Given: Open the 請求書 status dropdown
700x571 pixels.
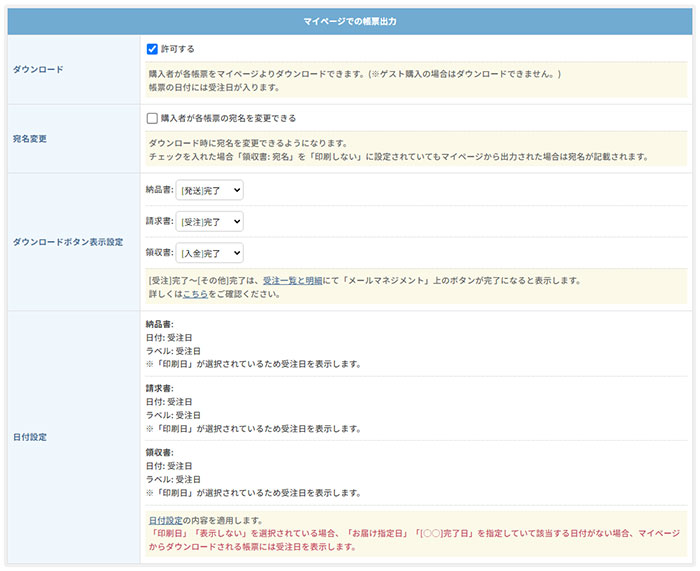Looking at the screenshot, I should (x=209, y=221).
